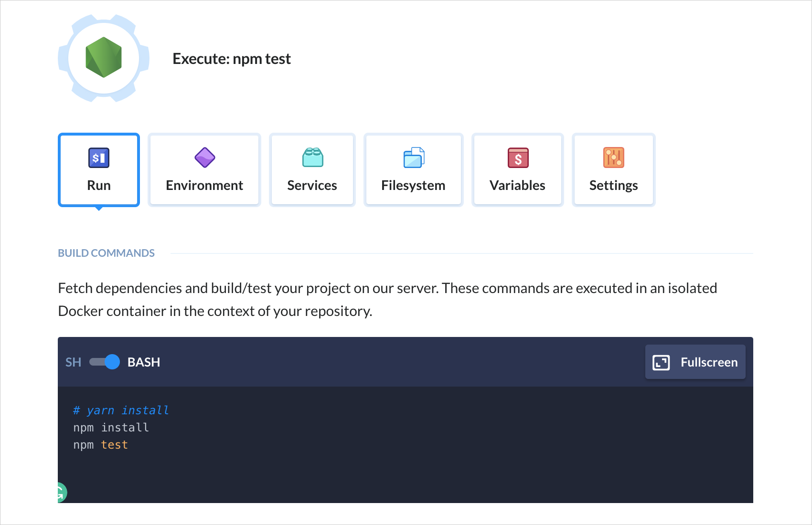Click the Run terminal icon
This screenshot has width=812, height=525.
(99, 158)
